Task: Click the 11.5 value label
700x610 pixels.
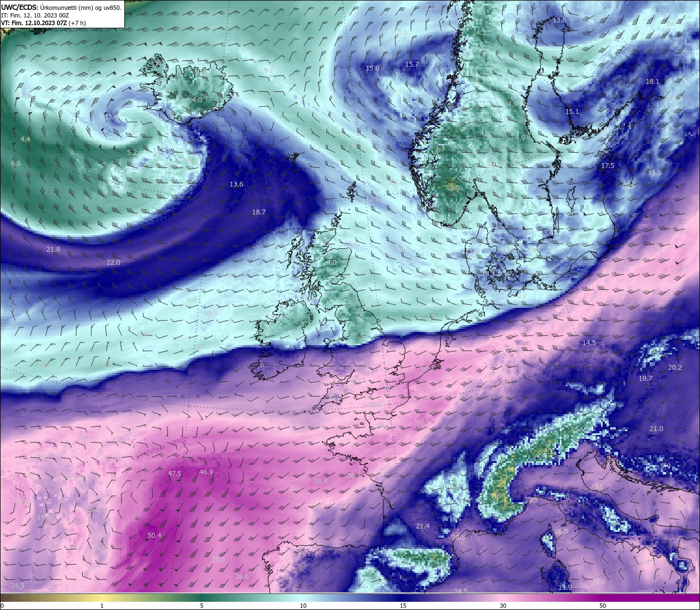Action: tap(655, 172)
